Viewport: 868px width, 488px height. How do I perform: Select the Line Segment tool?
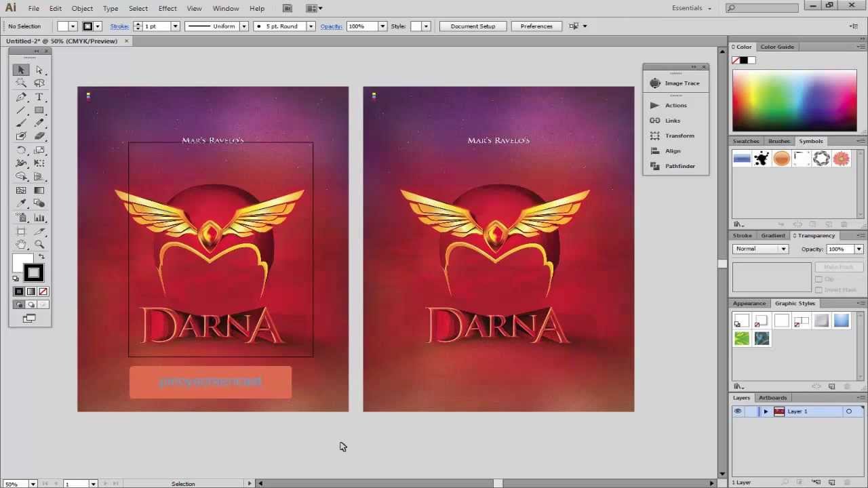(x=21, y=110)
